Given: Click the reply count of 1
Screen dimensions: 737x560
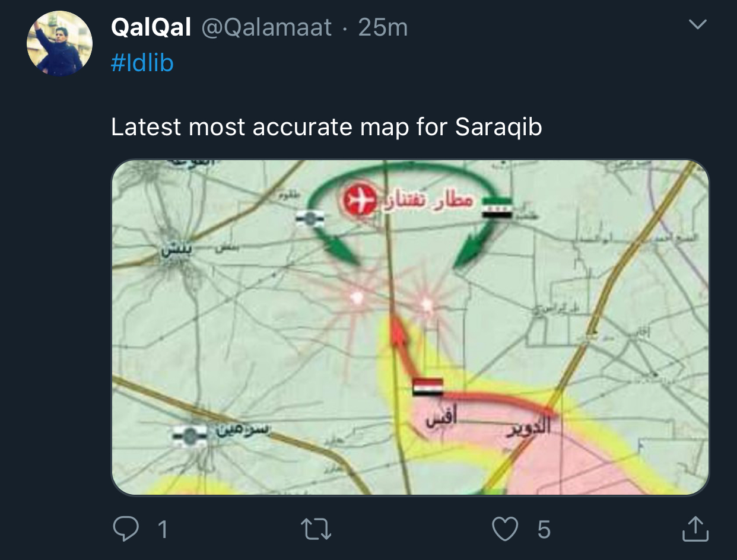Looking at the screenshot, I should click(x=163, y=530).
